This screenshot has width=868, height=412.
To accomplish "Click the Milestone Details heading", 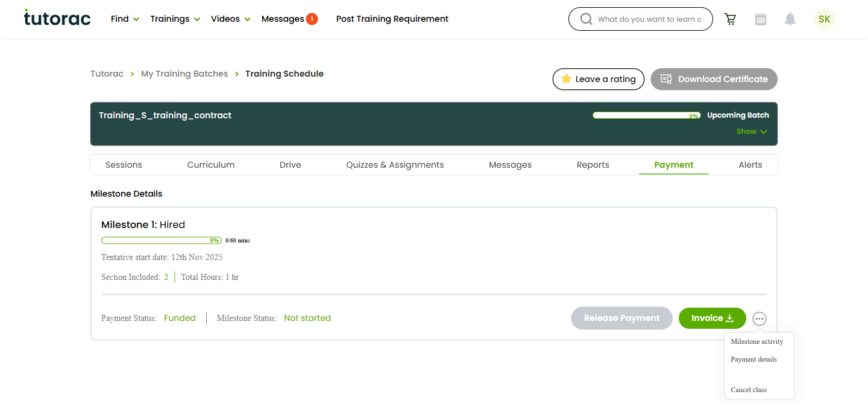I will pos(127,194).
